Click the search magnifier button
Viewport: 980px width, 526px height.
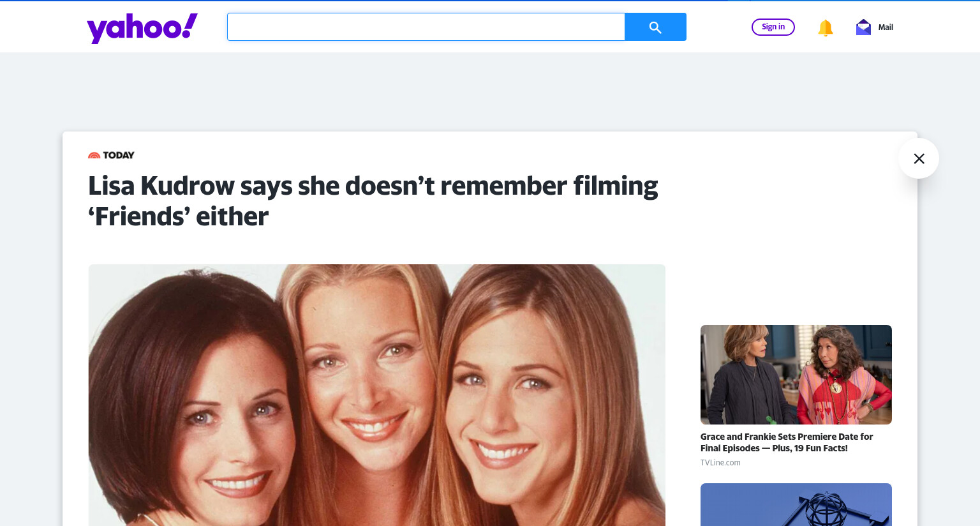pyautogui.click(x=655, y=27)
